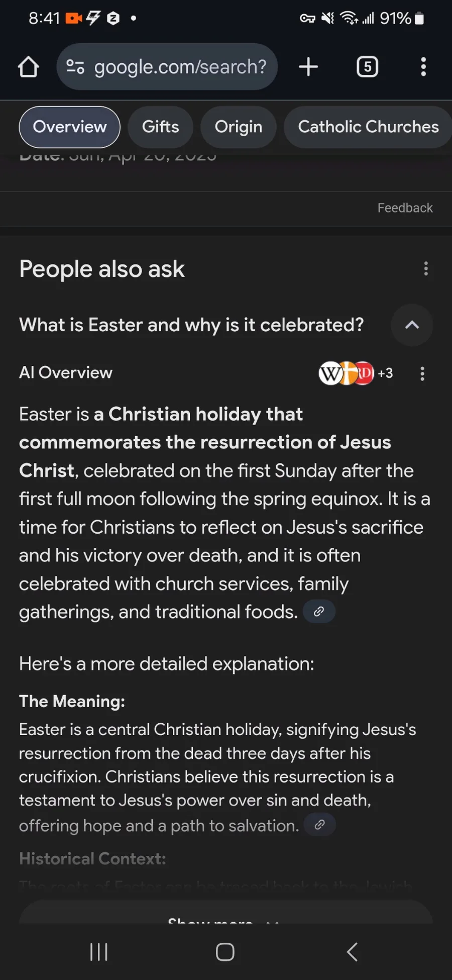Open Chrome three-dot menu
452x980 pixels.
point(423,67)
